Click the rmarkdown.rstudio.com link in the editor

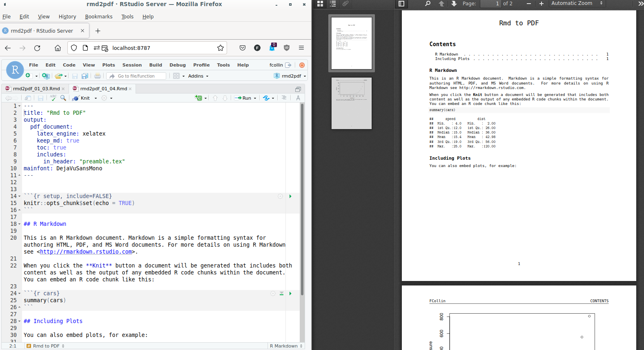(x=86, y=252)
